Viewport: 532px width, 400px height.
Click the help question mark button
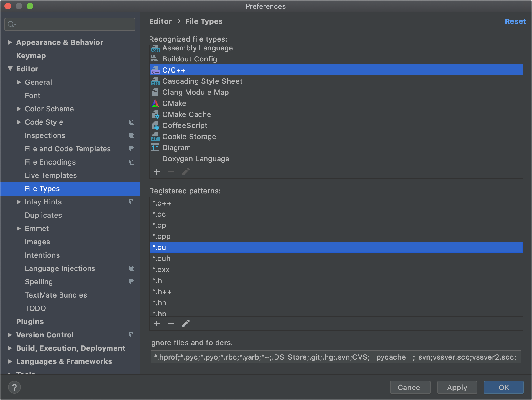click(x=14, y=387)
